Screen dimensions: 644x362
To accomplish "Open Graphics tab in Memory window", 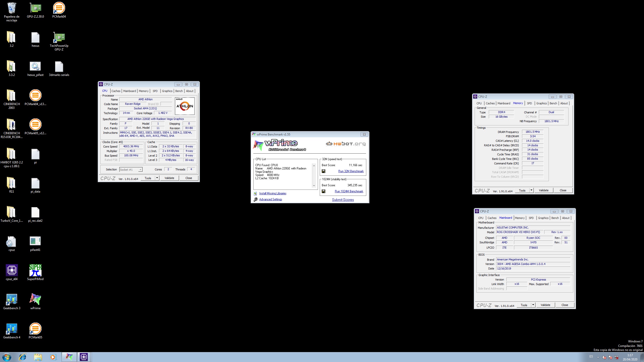I will pyautogui.click(x=541, y=103).
